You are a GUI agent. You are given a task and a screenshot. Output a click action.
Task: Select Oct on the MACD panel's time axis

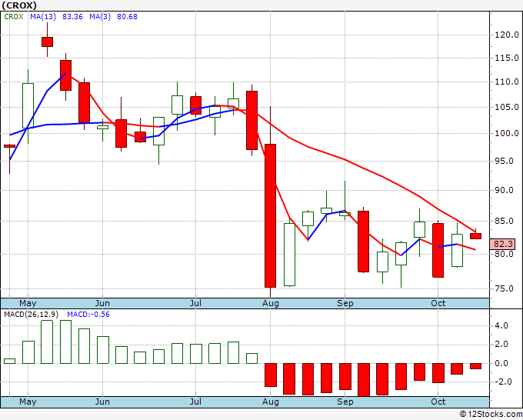pyautogui.click(x=438, y=402)
